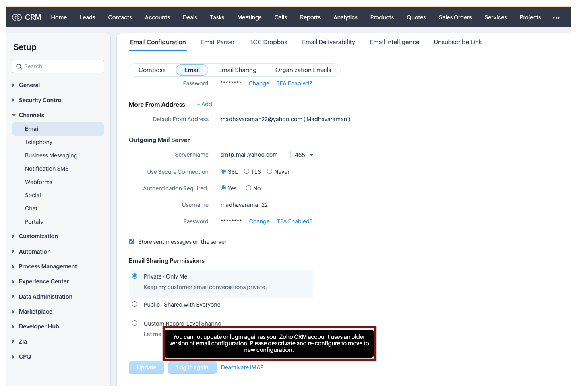This screenshot has width=577, height=392.
Task: Navigate to the Reports module
Action: pyautogui.click(x=310, y=17)
